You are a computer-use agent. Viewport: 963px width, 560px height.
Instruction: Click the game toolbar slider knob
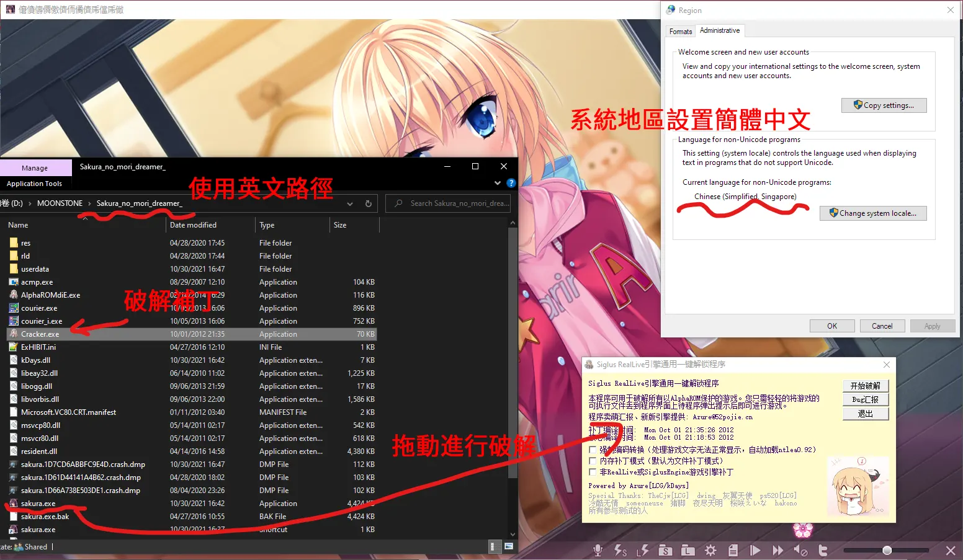[887, 550]
